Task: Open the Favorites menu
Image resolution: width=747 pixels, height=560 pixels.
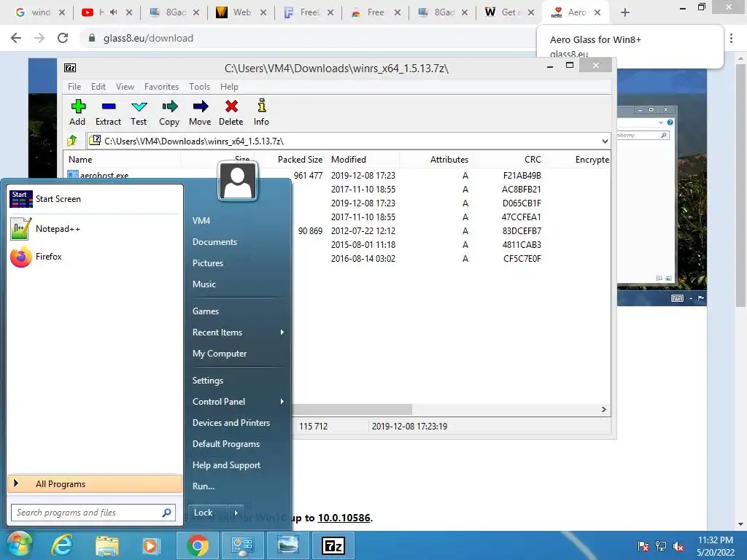Action: pyautogui.click(x=161, y=87)
